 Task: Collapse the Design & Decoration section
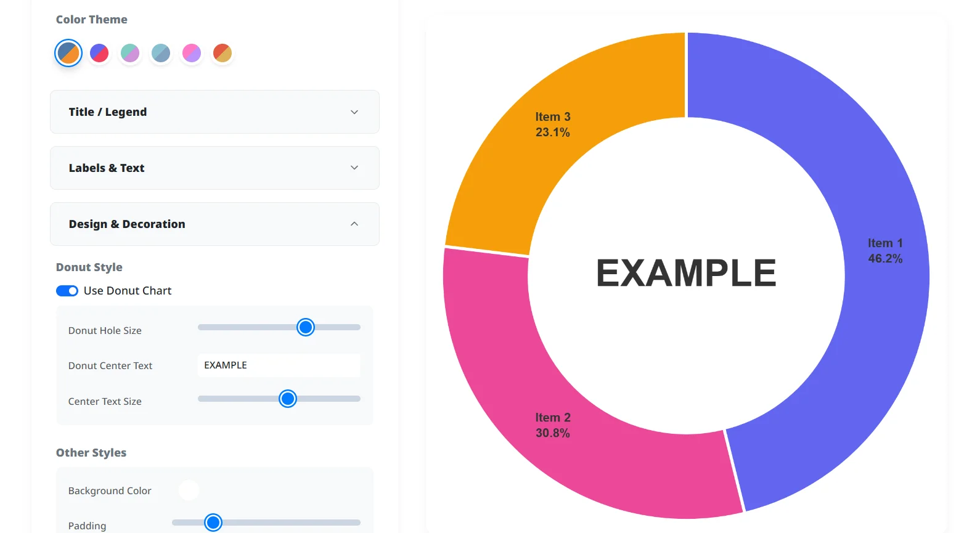click(x=214, y=224)
